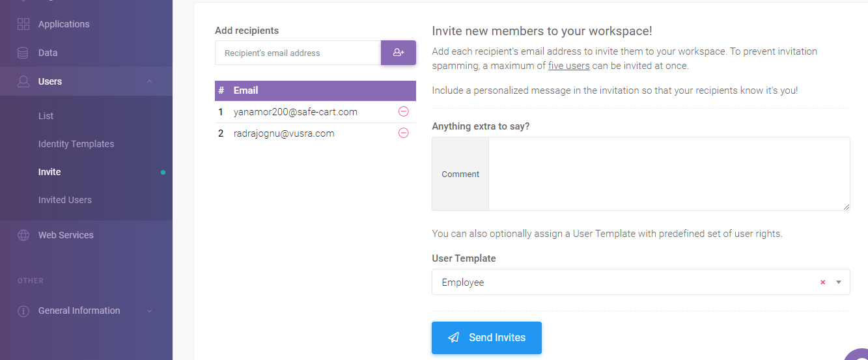
Task: Remove radrajognu@vusra.com from recipients
Action: [x=403, y=133]
